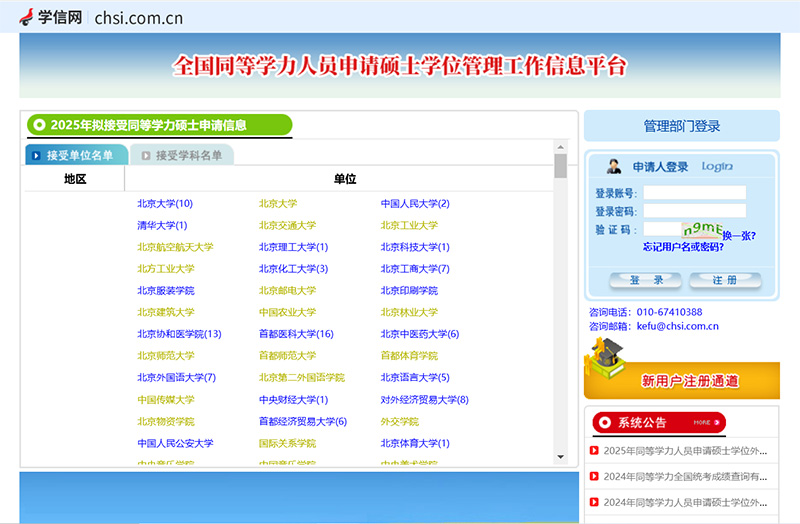
Task: Click the 登录账号 username input field
Action: pos(694,193)
